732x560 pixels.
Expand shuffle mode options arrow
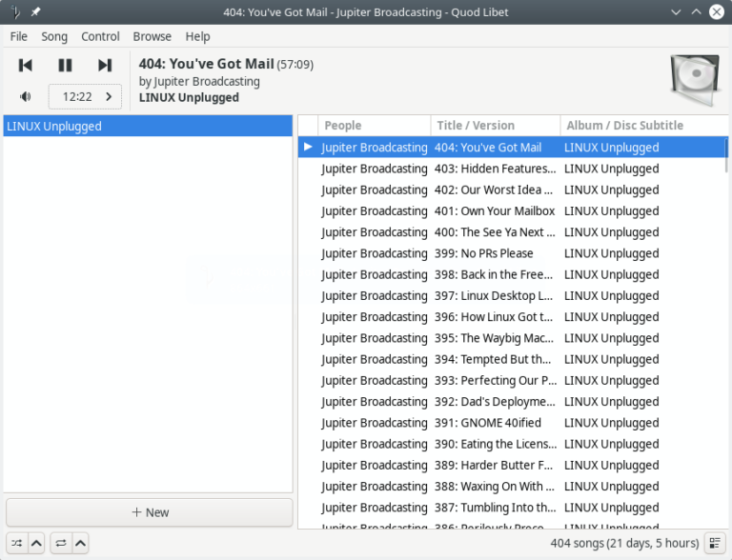pos(36,543)
